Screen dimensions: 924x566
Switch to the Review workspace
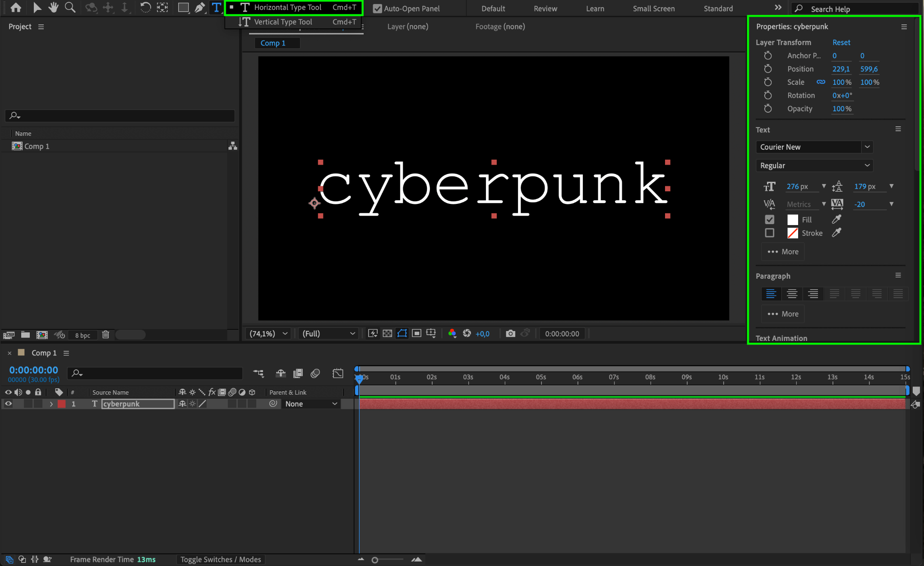pos(545,9)
